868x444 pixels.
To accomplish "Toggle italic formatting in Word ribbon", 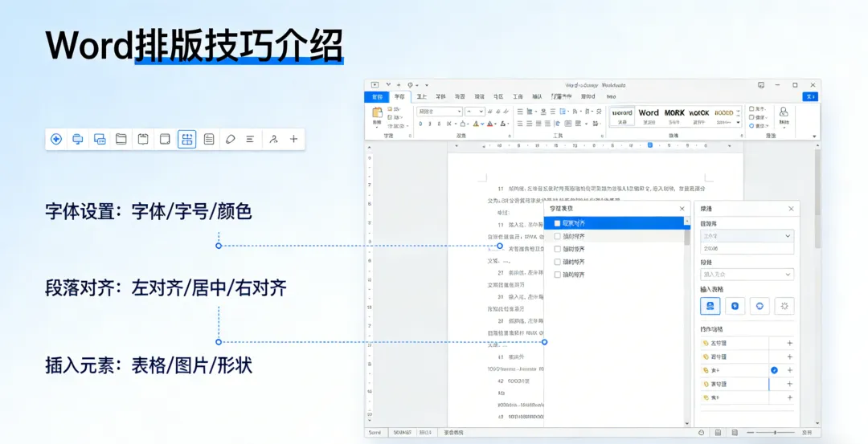I will pos(429,124).
